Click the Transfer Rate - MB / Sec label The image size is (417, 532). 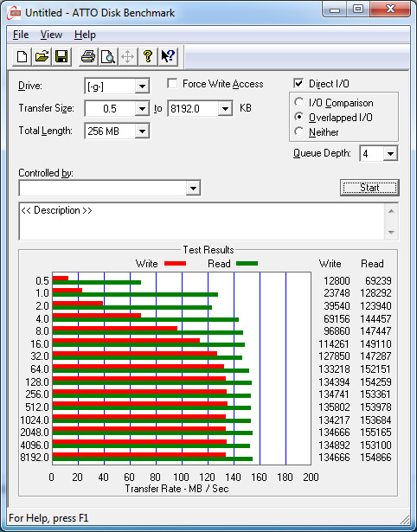pos(176,489)
